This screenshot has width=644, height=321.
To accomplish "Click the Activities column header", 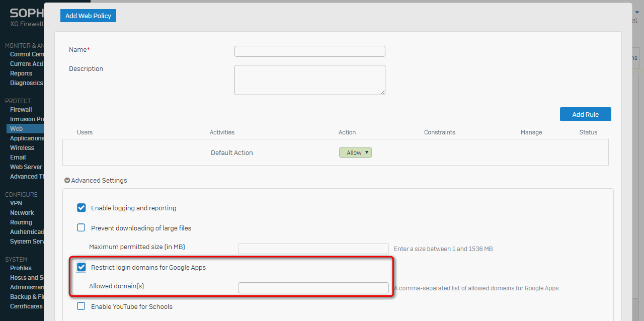I will coord(222,132).
